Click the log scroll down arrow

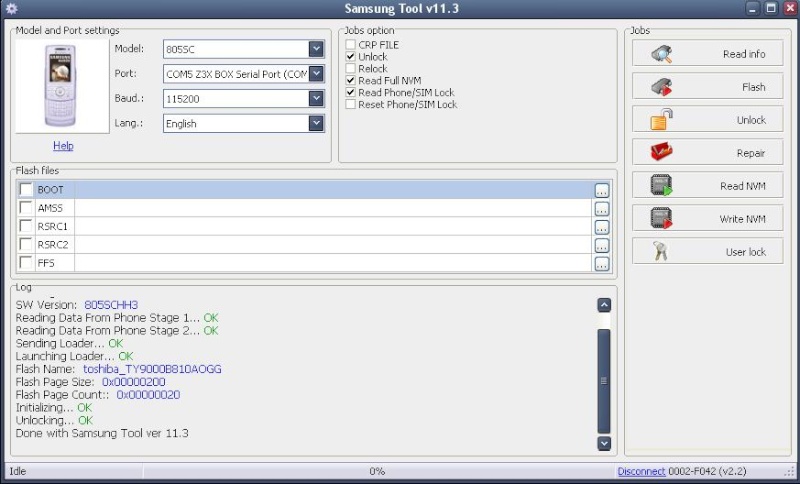click(604, 443)
